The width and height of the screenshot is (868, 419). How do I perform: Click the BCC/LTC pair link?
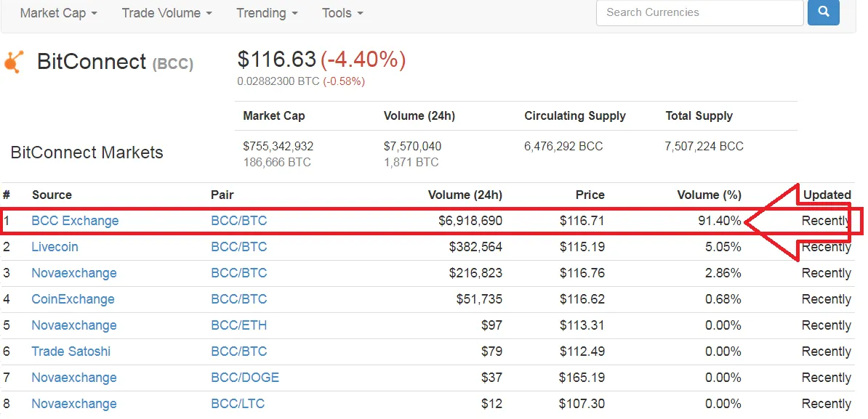pos(238,404)
